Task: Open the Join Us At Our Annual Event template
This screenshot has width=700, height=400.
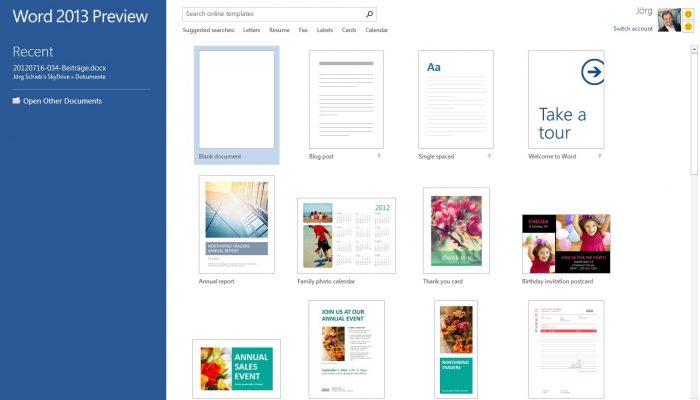Action: tap(346, 349)
